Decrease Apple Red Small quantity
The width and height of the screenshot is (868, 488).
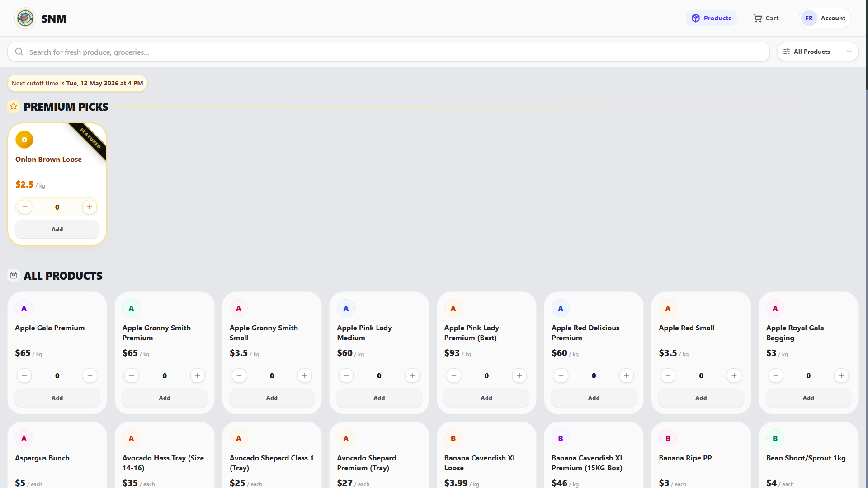point(668,375)
